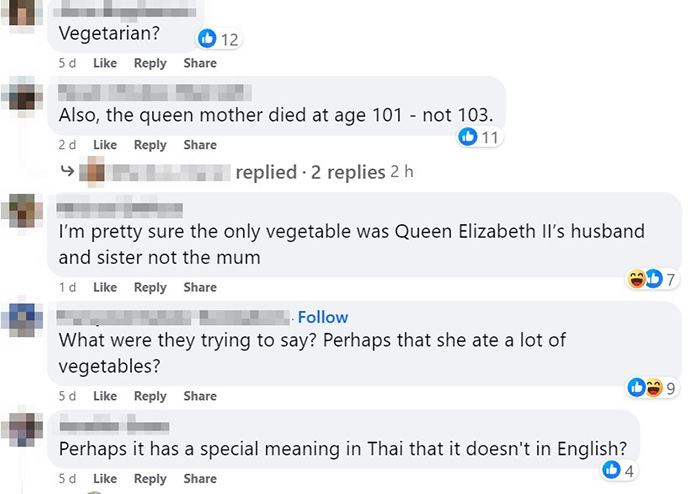700x494 pixels.
Task: Reply to the 'Vegetarian?' comment
Action: (150, 63)
